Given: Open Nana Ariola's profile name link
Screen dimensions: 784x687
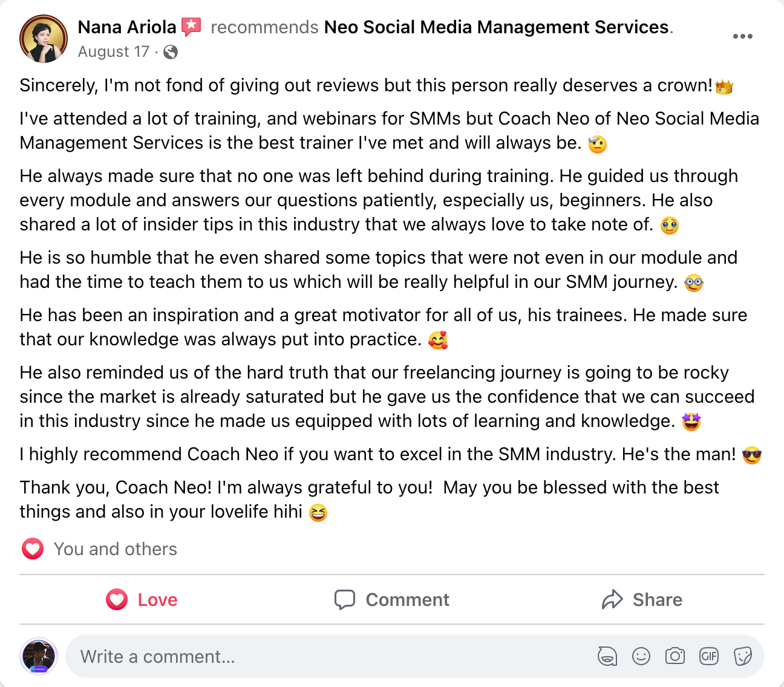Looking at the screenshot, I should pyautogui.click(x=127, y=27).
